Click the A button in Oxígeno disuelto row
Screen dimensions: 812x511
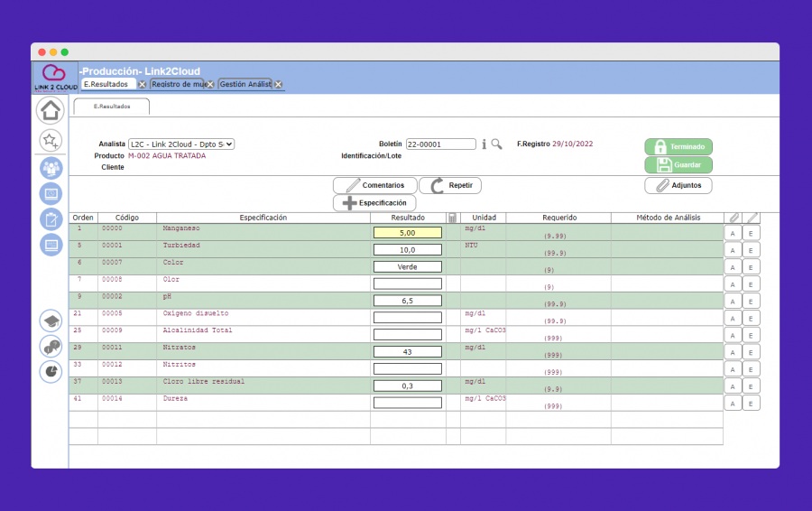coord(733,318)
